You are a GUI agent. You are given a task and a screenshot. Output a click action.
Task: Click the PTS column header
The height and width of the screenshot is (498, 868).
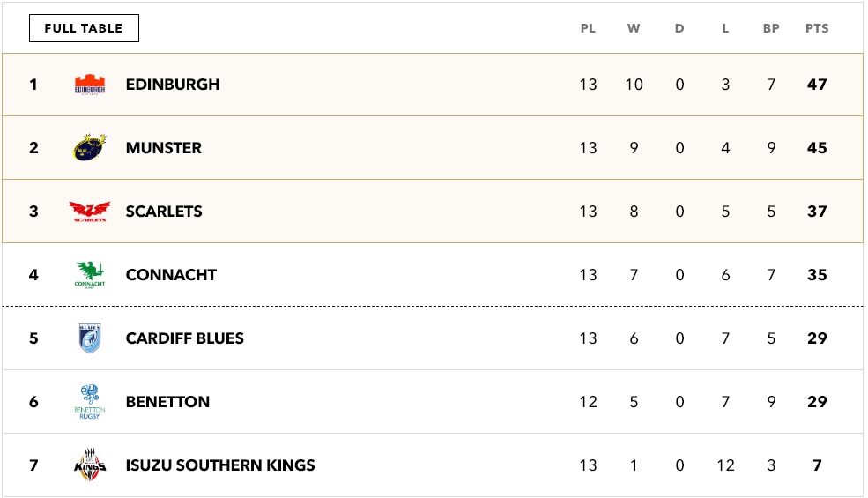pos(817,28)
